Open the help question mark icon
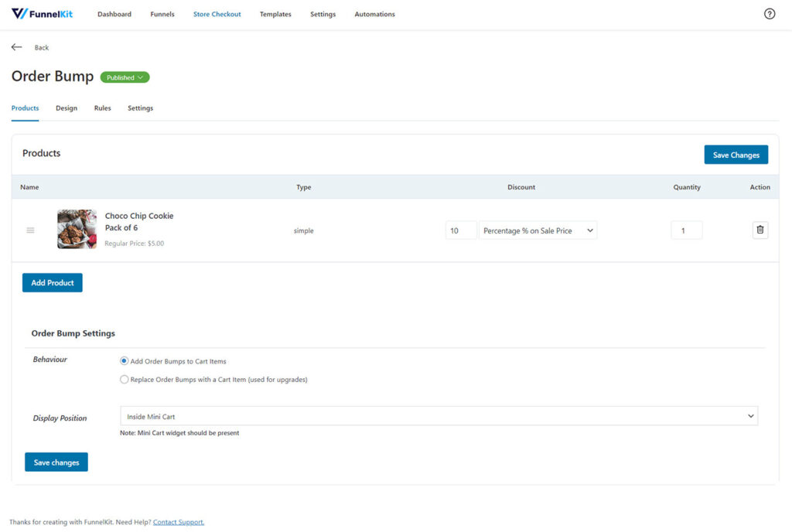 click(770, 14)
